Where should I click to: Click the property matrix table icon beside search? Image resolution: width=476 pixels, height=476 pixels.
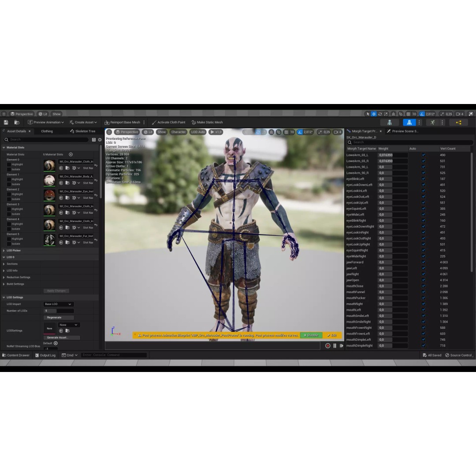[94, 140]
